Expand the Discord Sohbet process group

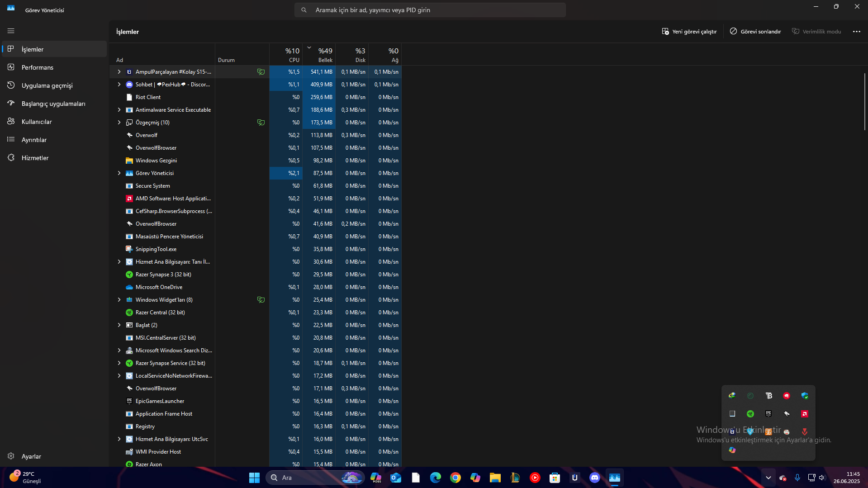(x=119, y=85)
